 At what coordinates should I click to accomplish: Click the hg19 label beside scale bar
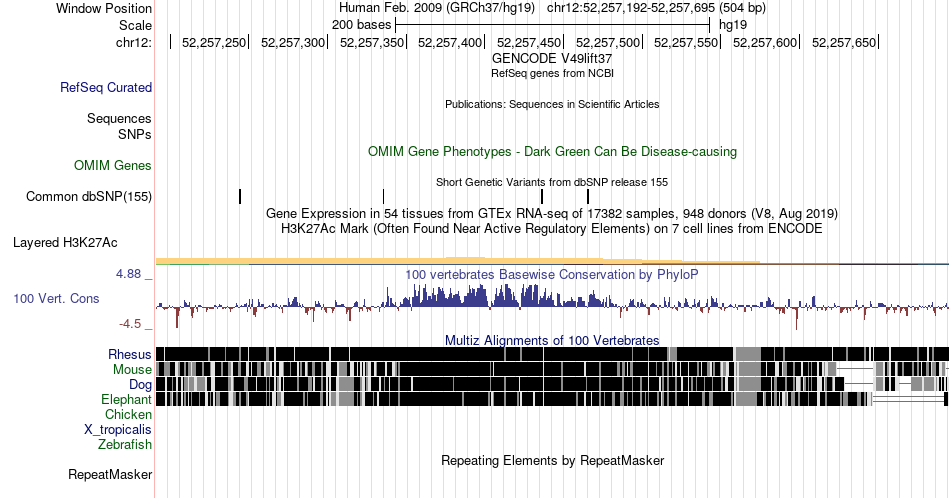point(733,25)
